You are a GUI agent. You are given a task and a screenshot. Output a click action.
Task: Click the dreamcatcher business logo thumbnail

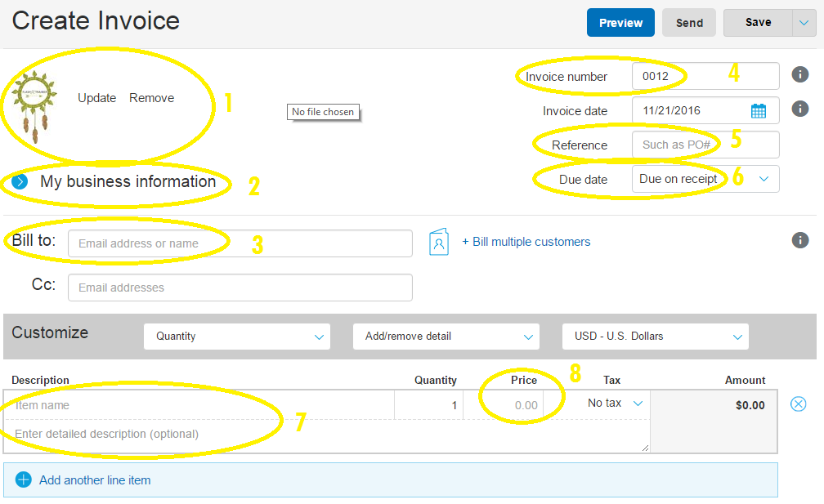pyautogui.click(x=34, y=106)
